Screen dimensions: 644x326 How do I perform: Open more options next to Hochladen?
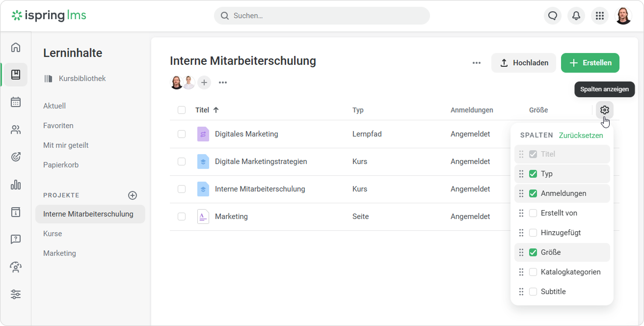[x=476, y=63]
